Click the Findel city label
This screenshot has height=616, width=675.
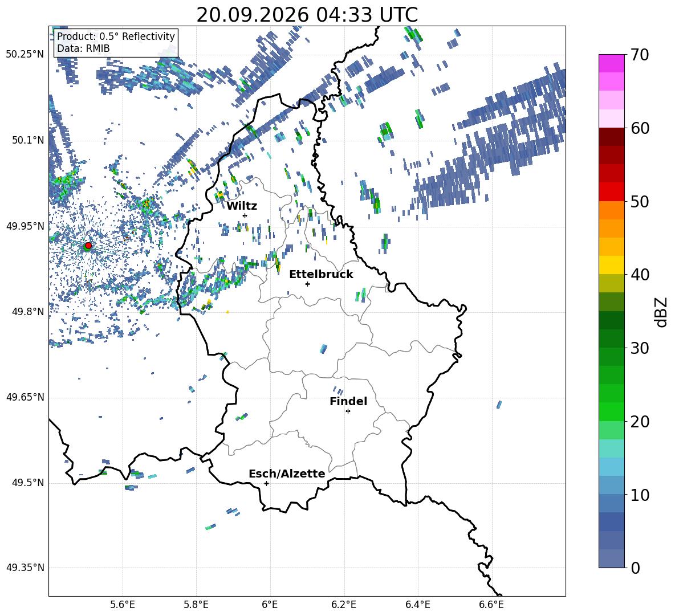point(348,401)
